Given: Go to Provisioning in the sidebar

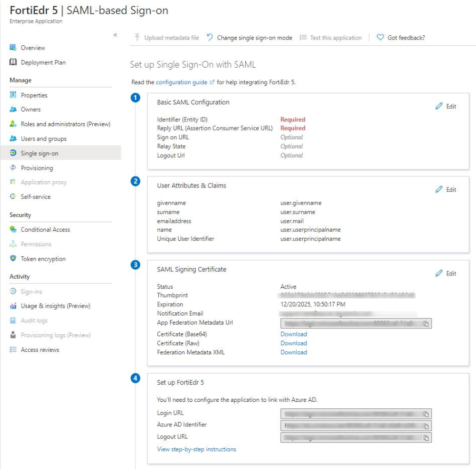Looking at the screenshot, I should [x=37, y=168].
